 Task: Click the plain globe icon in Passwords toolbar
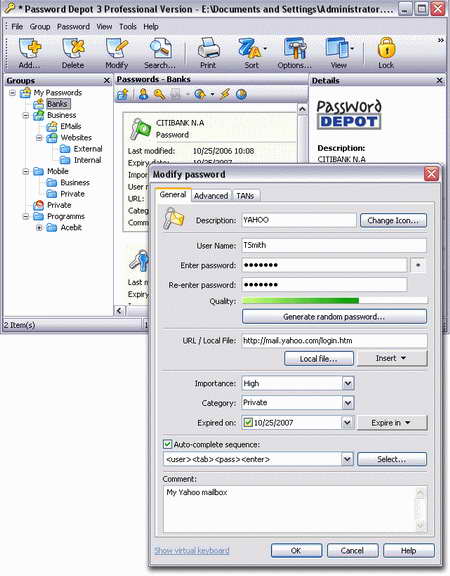[241, 94]
